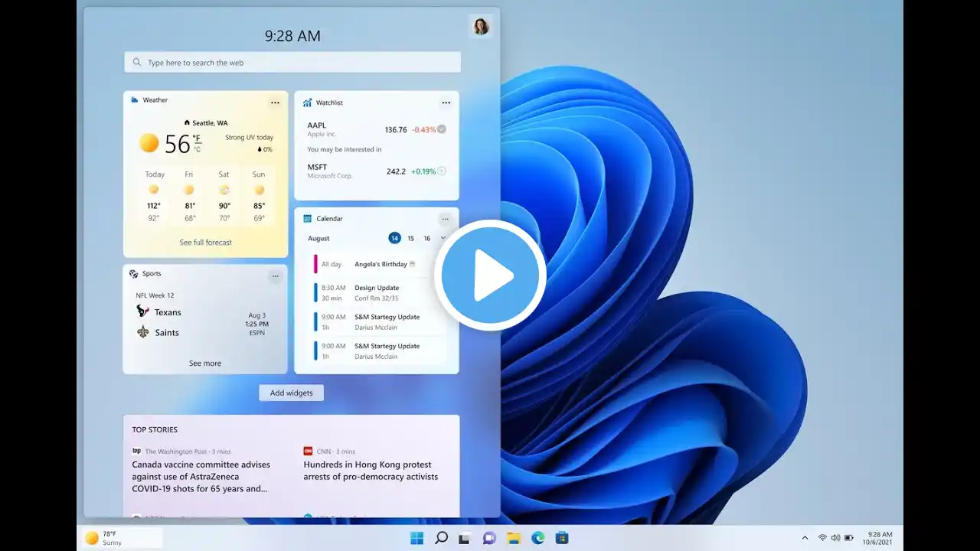Launch Chat from the taskbar
Screen dimensions: 980x551
[x=489, y=538]
